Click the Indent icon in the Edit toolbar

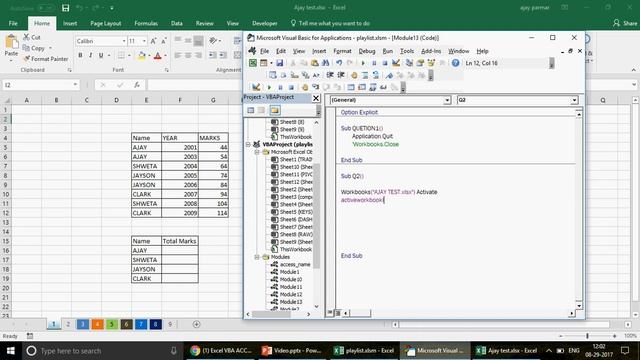(330, 75)
